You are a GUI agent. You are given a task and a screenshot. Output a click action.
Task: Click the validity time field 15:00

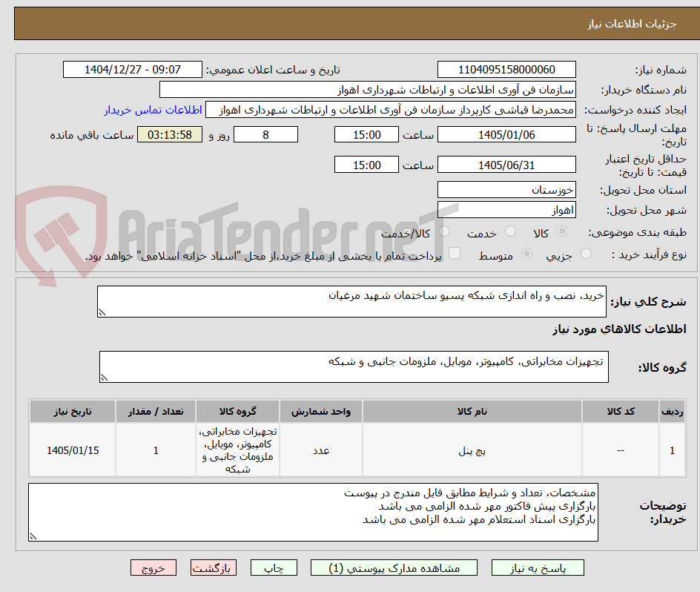(x=366, y=165)
